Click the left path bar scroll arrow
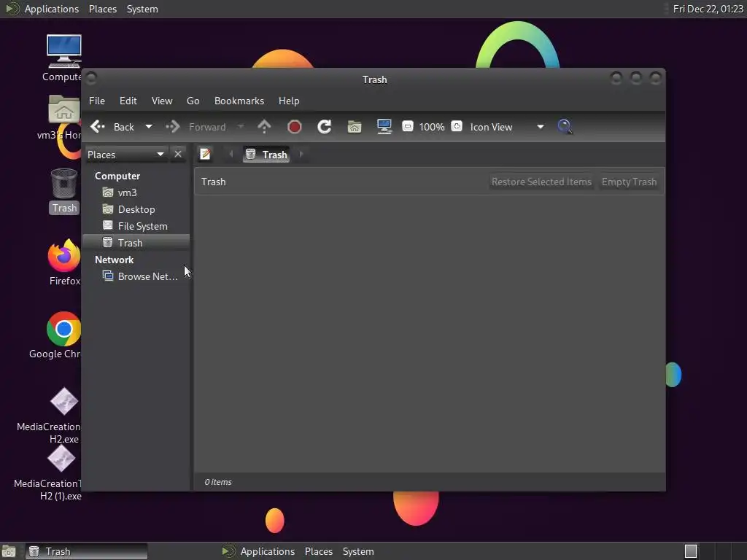Screen dimensions: 747x560 (231, 155)
